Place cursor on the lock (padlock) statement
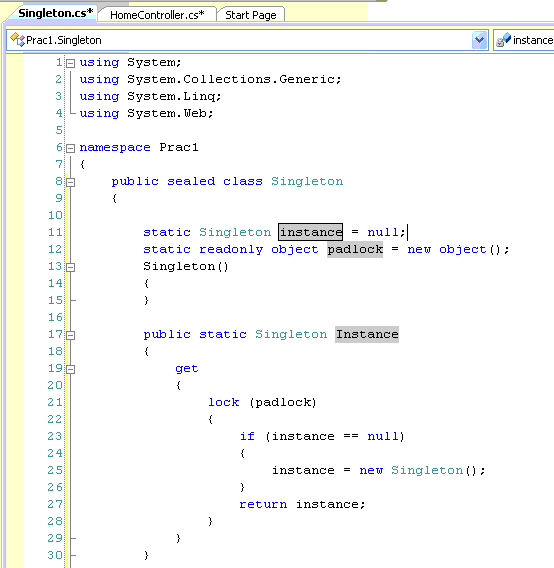Viewport: 554px width, 568px height. click(x=262, y=402)
